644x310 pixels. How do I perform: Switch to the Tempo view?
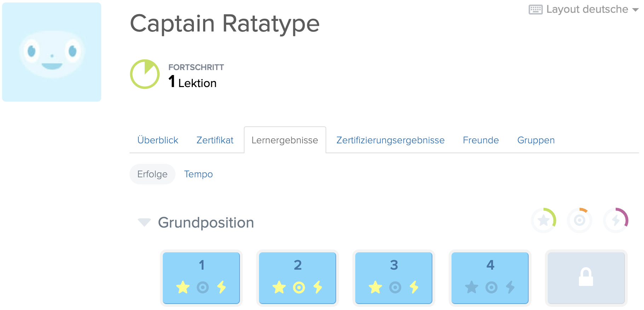click(199, 174)
